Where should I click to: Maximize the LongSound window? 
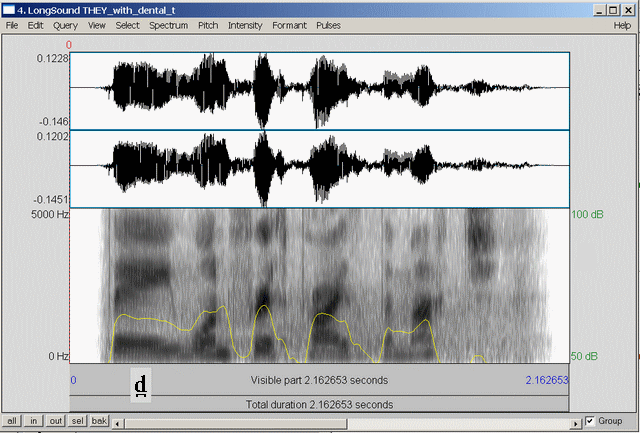click(612, 9)
